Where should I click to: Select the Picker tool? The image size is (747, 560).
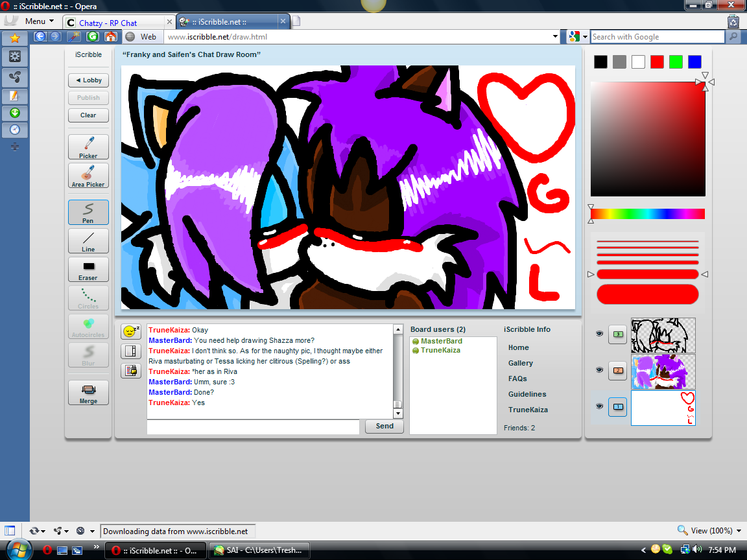[x=88, y=146]
